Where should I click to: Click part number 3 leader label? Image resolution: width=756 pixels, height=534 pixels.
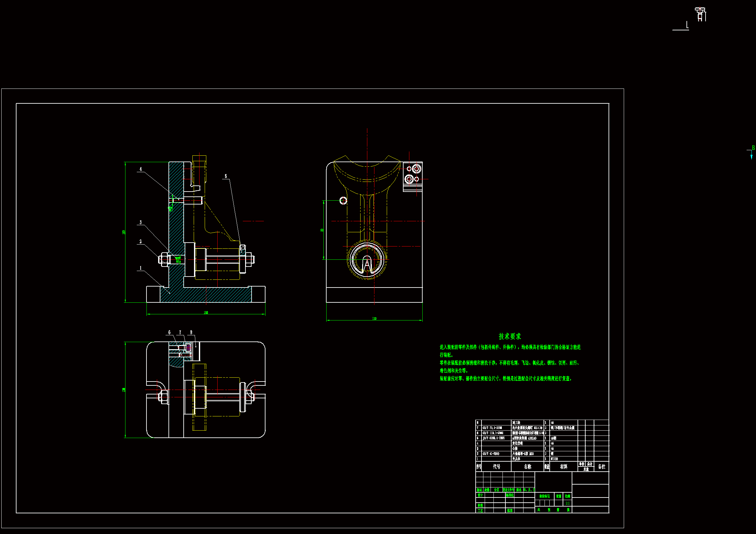tap(141, 222)
